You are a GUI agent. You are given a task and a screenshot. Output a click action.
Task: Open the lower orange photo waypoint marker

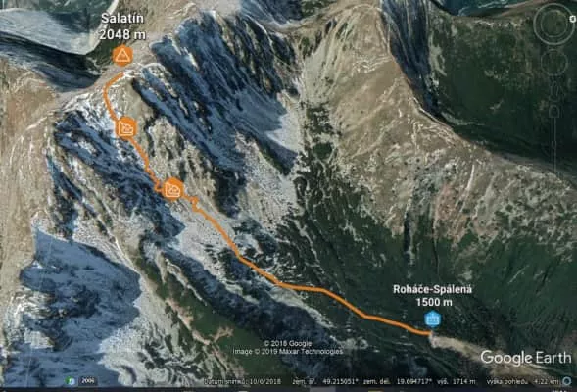[x=172, y=189]
